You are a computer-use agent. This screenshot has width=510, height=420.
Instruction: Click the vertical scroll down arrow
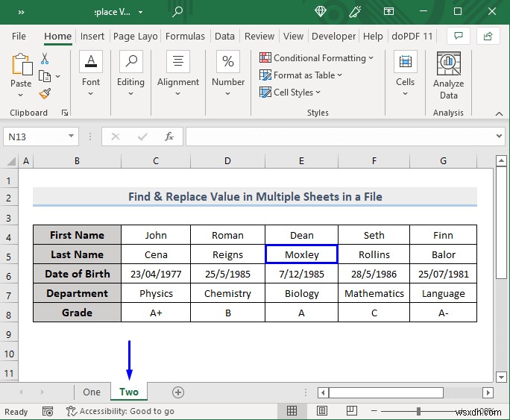tap(501, 377)
